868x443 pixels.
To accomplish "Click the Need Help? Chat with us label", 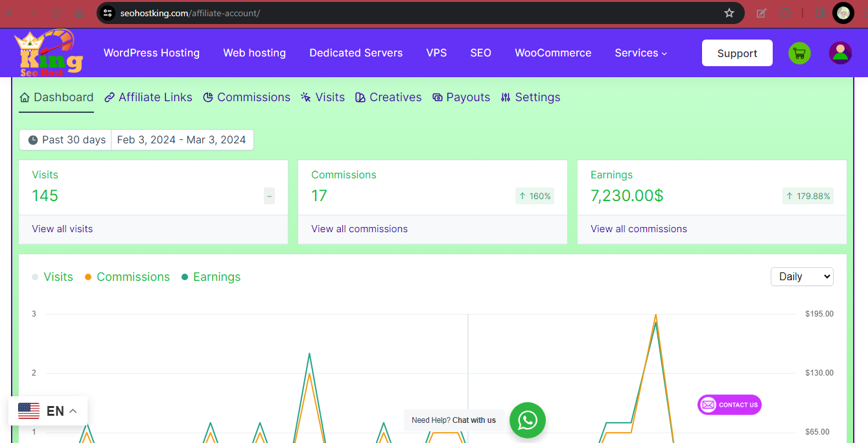I will point(454,420).
